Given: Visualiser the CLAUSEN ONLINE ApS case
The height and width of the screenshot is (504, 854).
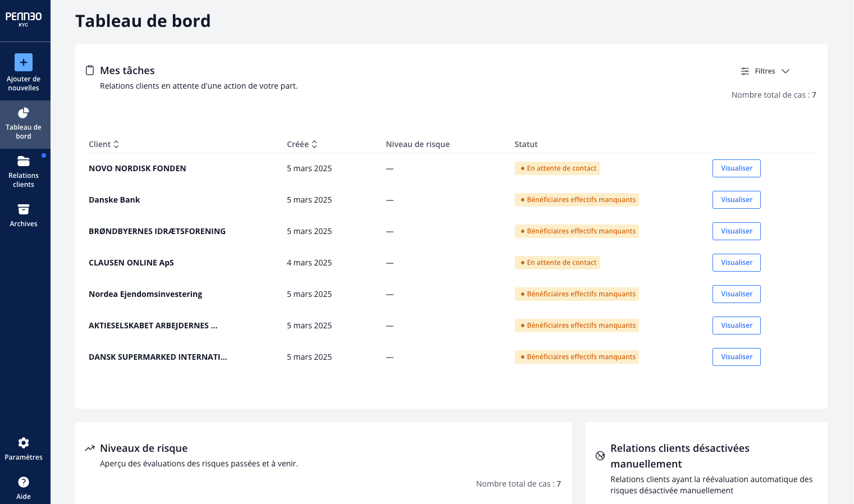Looking at the screenshot, I should 737,263.
